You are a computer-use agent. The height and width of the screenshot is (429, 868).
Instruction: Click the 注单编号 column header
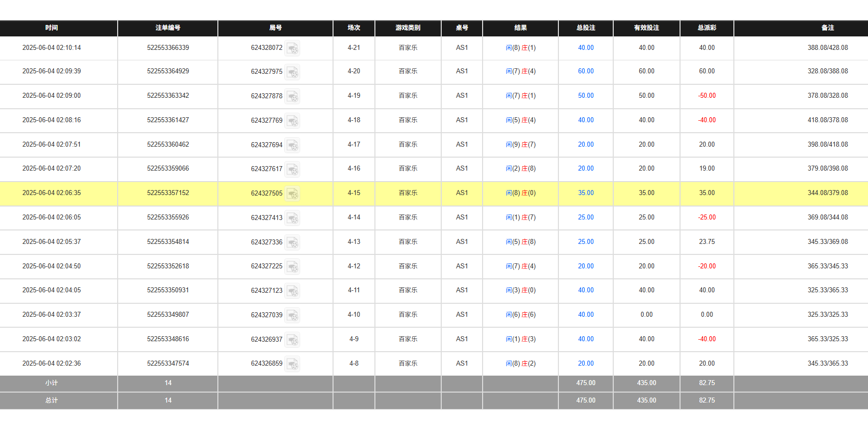[168, 28]
